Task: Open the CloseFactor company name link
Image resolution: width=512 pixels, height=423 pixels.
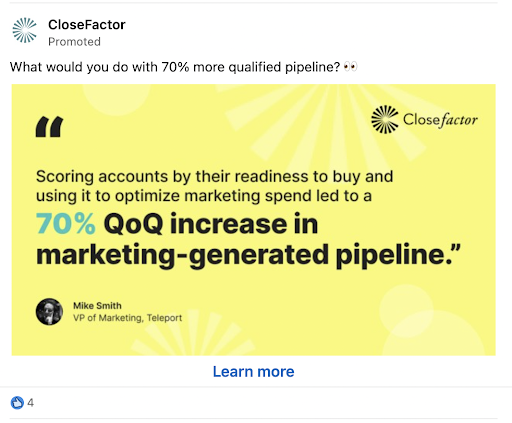Action: (87, 25)
